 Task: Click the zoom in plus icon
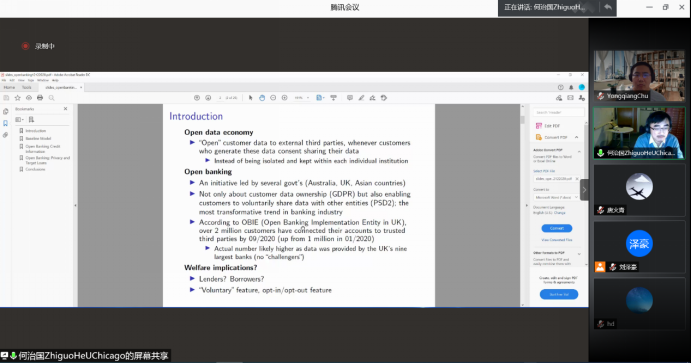(285, 98)
